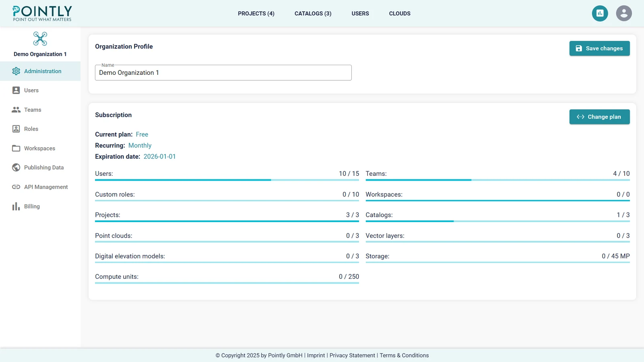Open API Management in the sidebar
Viewport: 644px width, 362px height.
[x=40, y=187]
